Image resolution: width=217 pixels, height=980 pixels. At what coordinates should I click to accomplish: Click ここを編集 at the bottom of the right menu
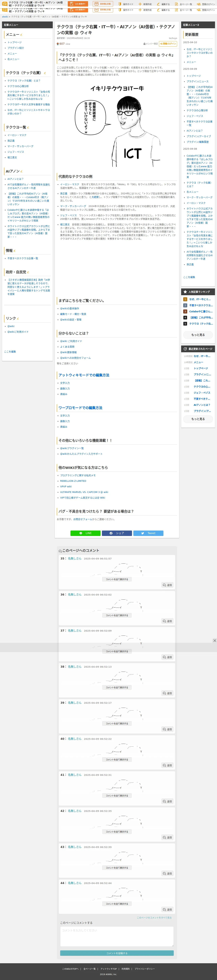[189, 277]
